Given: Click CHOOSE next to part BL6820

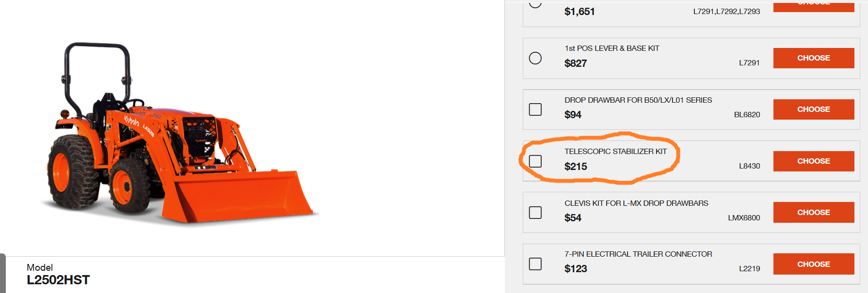Looking at the screenshot, I should pos(813,109).
